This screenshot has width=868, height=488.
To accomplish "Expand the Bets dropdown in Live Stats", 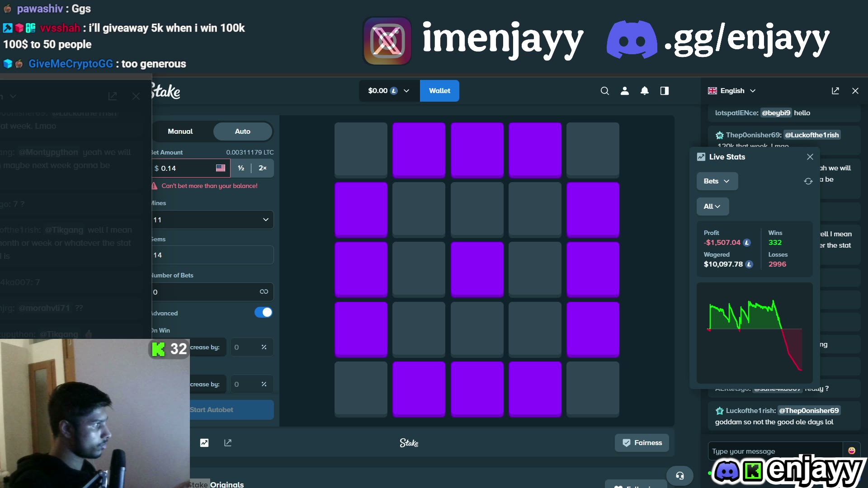I will [717, 181].
